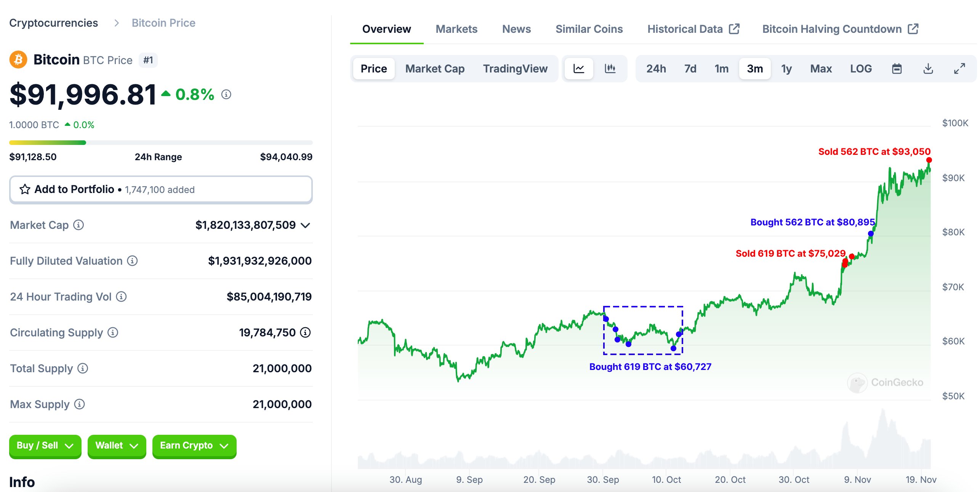Click the Bought 562 BTC blue marker

[x=871, y=233]
